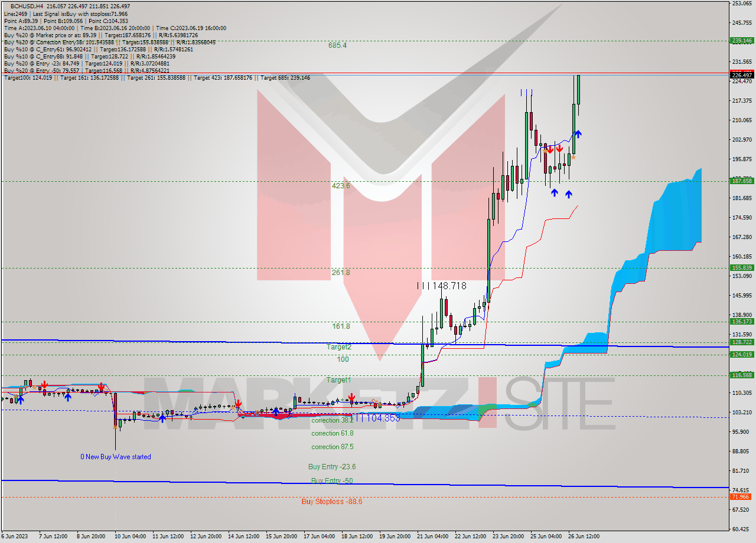Screen dimensions: 756x543
Task: Click the 'correction 61.8' label
Action: [x=333, y=433]
